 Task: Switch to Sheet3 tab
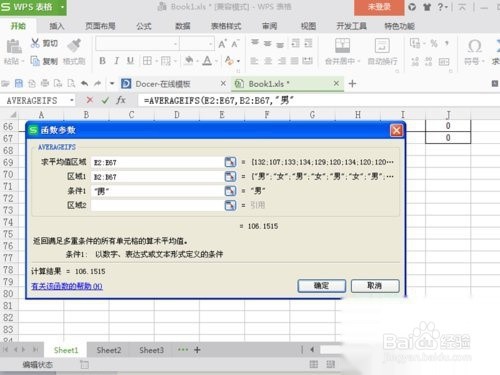click(x=151, y=350)
